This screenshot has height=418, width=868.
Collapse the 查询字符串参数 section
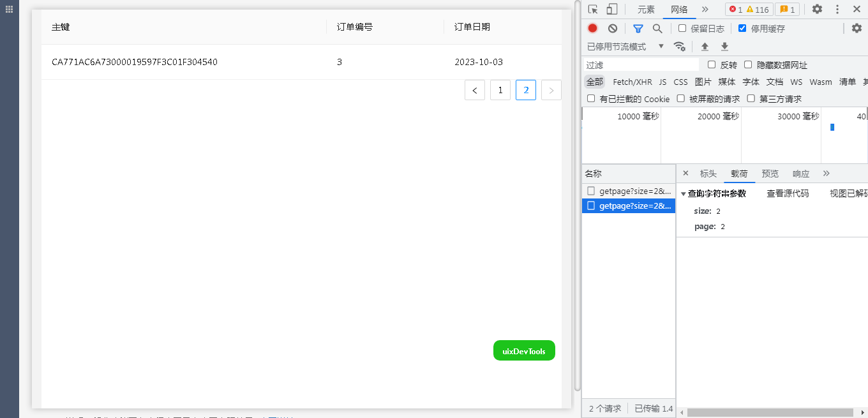click(684, 194)
